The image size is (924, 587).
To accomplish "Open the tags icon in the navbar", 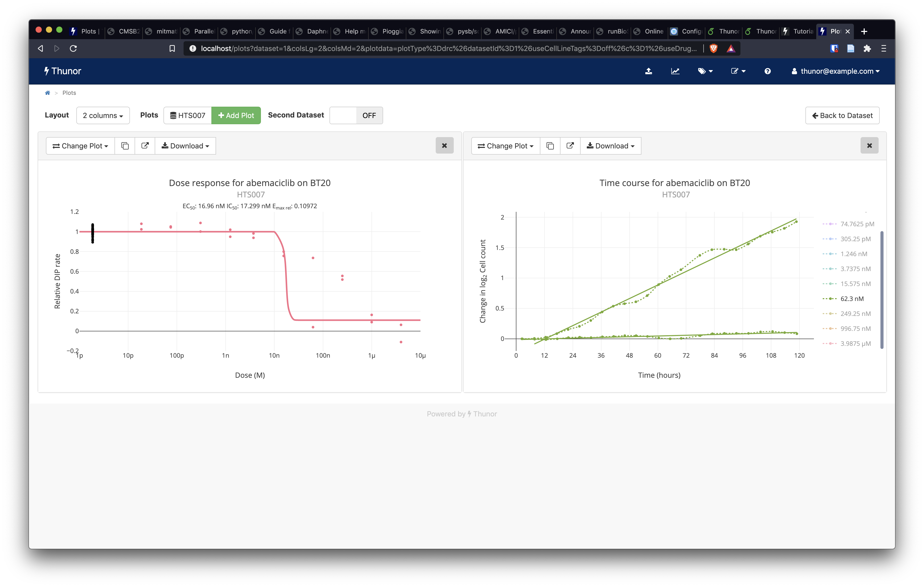I will point(705,71).
